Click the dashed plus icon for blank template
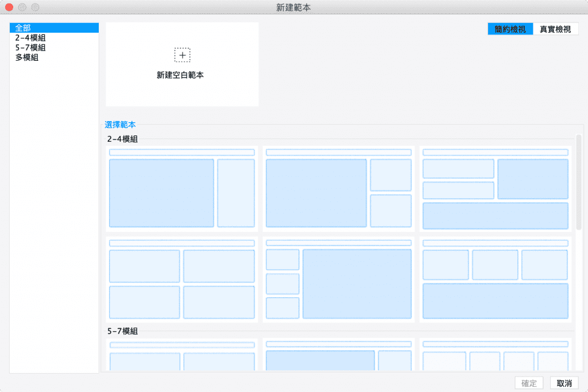Image resolution: width=588 pixels, height=392 pixels. point(182,55)
